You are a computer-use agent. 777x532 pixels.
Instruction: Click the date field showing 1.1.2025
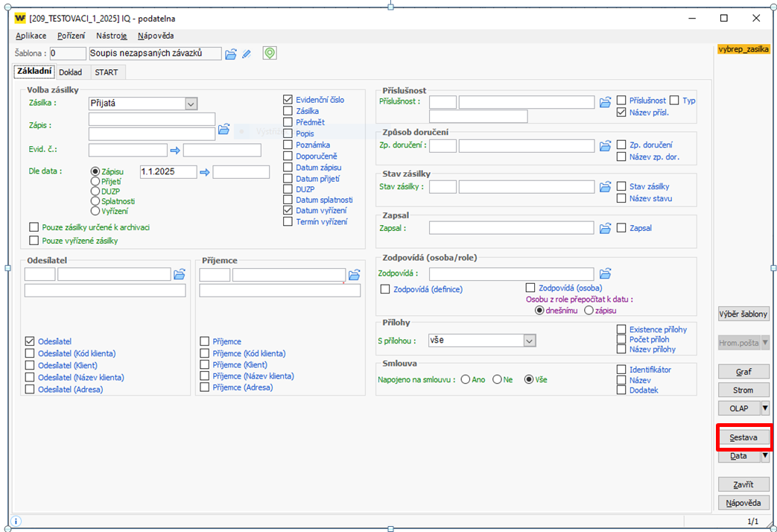(x=168, y=172)
